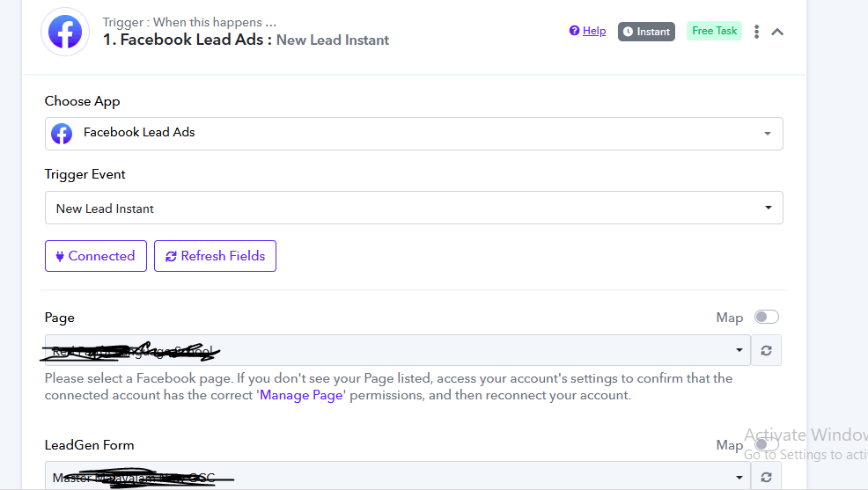Click the Help question mark icon

pos(574,31)
